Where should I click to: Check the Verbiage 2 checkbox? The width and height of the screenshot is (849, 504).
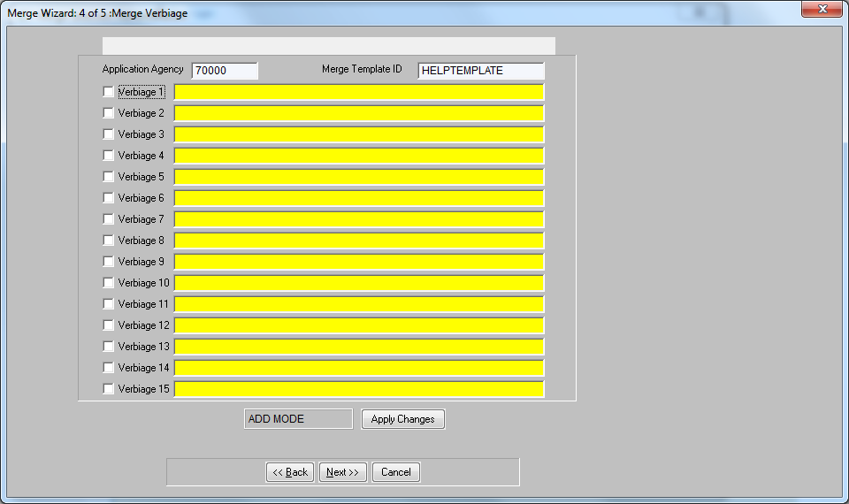point(108,113)
